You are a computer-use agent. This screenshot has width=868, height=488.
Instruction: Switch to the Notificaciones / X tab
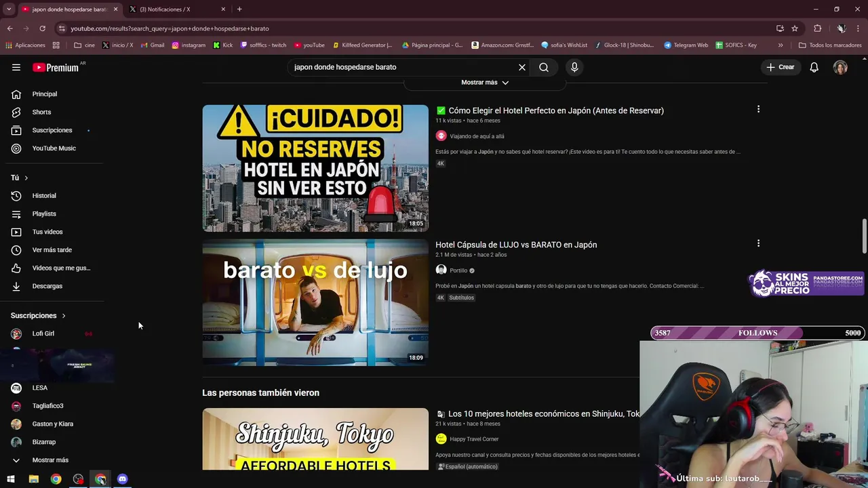coord(178,9)
